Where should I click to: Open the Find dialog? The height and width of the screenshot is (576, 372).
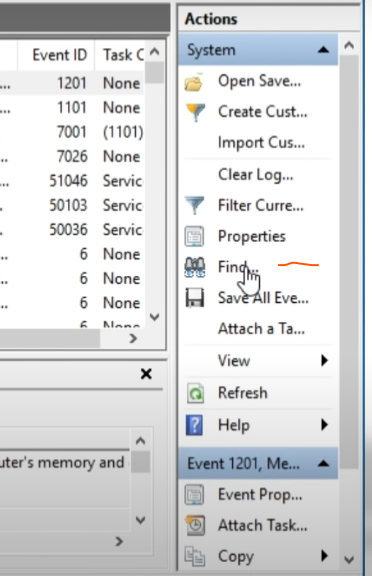coord(238,267)
